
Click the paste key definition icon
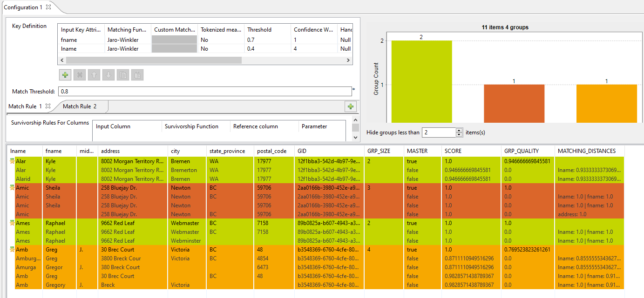pyautogui.click(x=137, y=75)
